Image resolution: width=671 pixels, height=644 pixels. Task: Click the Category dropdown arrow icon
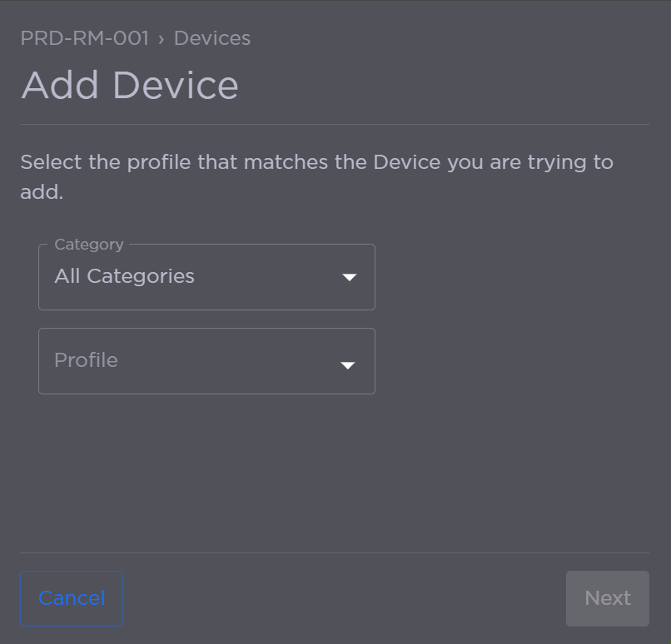coord(350,277)
